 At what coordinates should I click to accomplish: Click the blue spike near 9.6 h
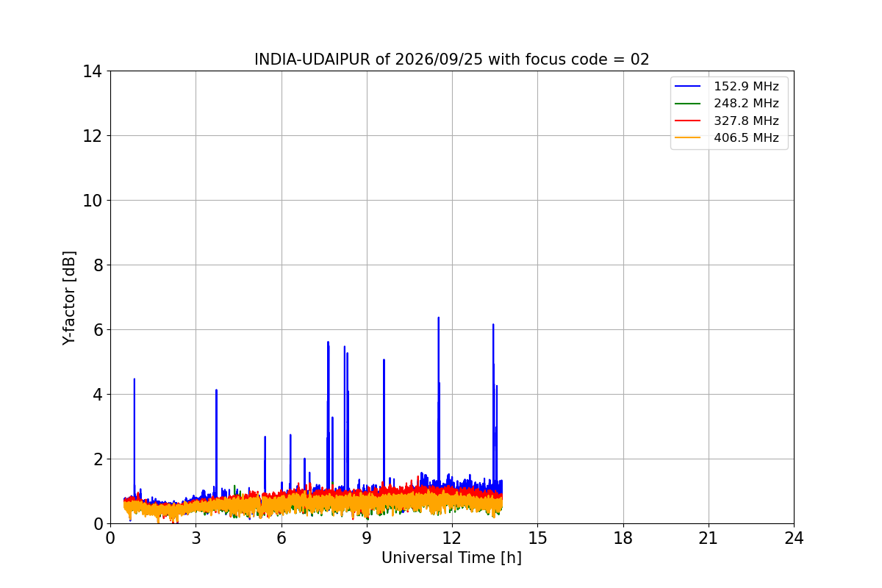(384, 360)
